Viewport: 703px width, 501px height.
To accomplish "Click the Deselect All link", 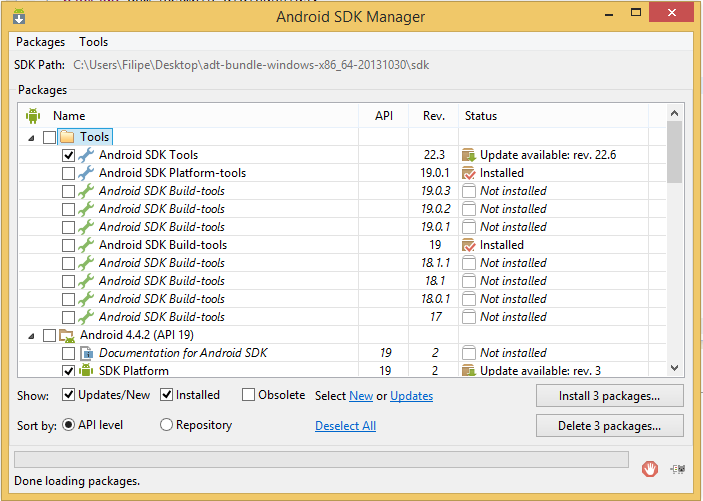I will 345,426.
